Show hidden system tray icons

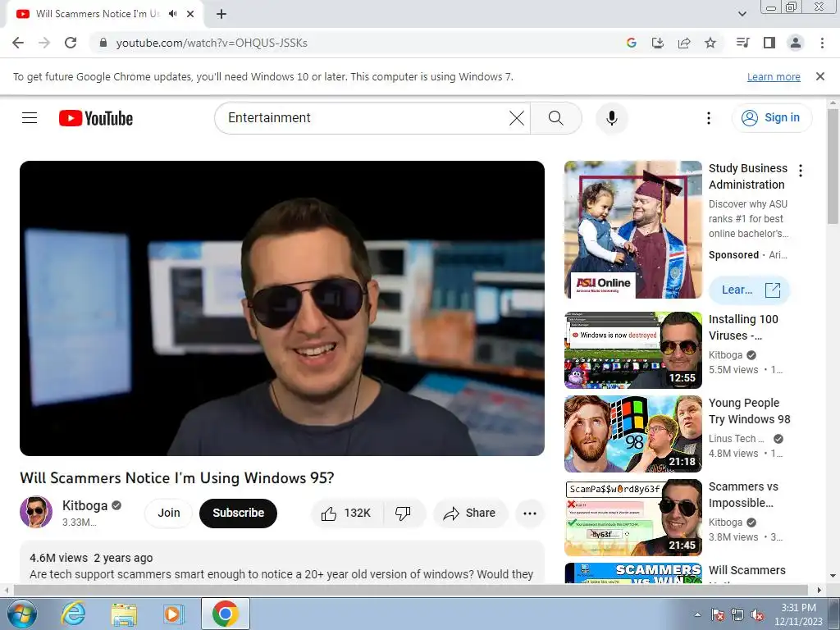coord(697,615)
